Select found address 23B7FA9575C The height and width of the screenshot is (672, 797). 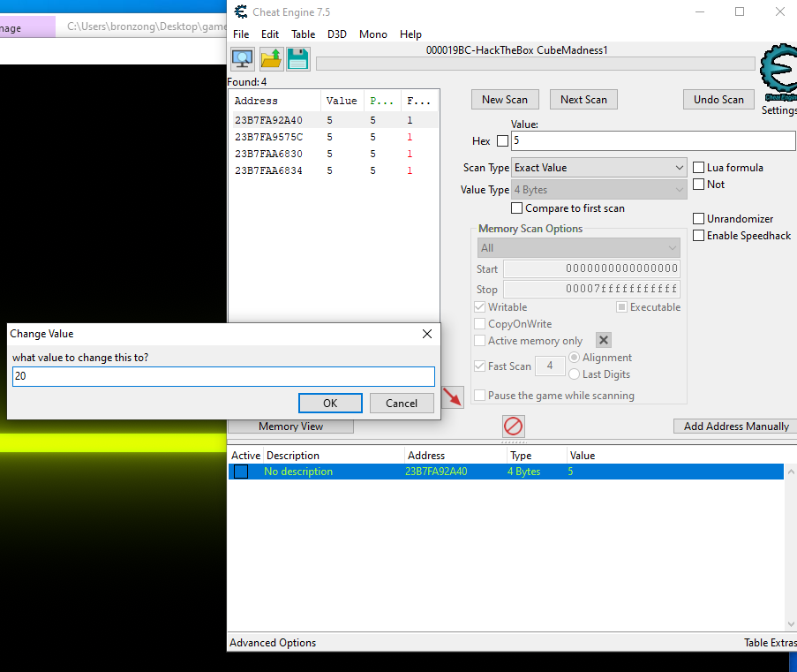pos(334,137)
